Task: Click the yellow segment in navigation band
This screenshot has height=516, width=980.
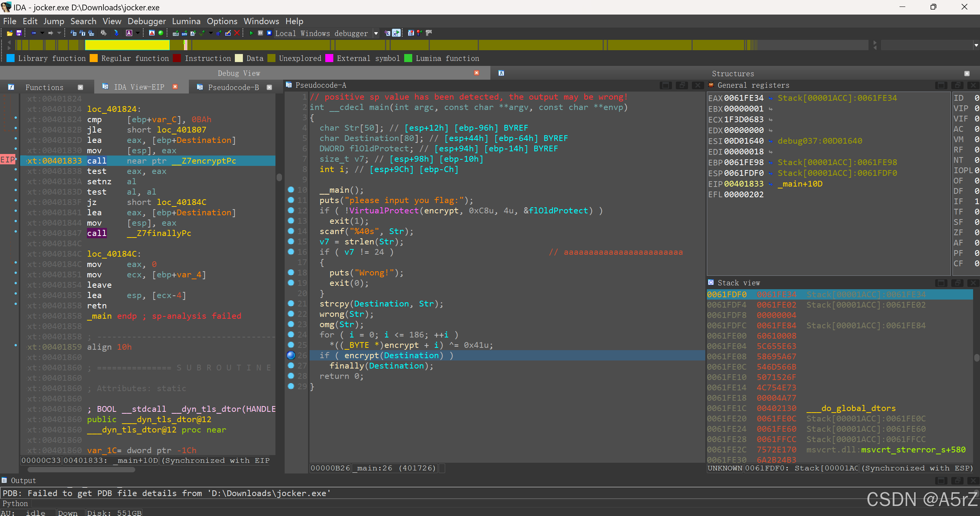Action: pos(127,45)
